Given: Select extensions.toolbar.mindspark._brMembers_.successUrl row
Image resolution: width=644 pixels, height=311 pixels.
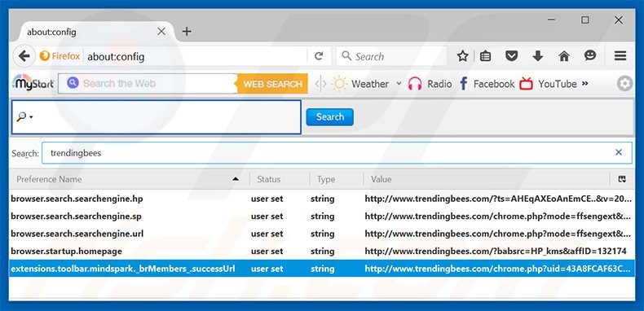Looking at the screenshot, I should pos(321,269).
